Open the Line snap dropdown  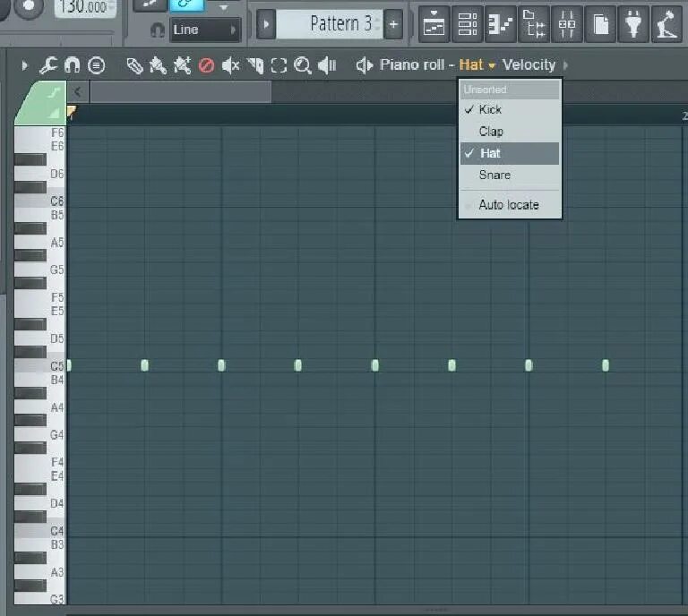(204, 30)
